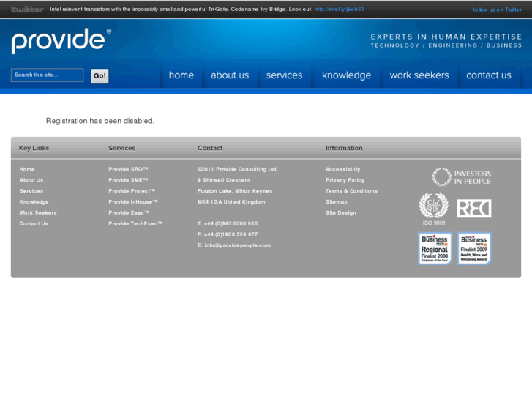Open the contact us menu item
Image resolution: width=532 pixels, height=399 pixels.
tap(489, 75)
